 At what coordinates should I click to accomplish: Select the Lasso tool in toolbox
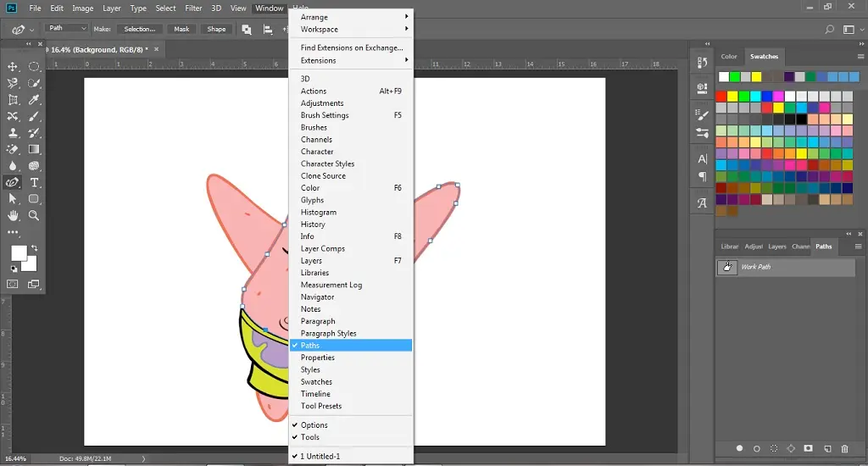[13, 84]
